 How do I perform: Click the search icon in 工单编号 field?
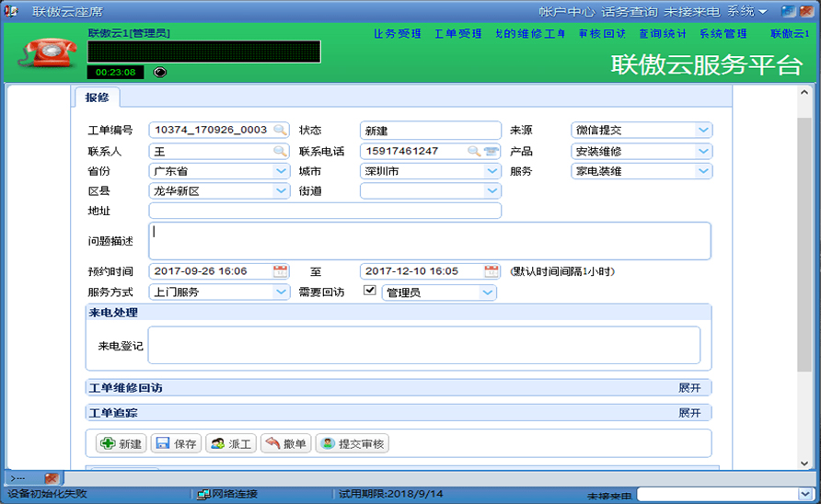(280, 130)
